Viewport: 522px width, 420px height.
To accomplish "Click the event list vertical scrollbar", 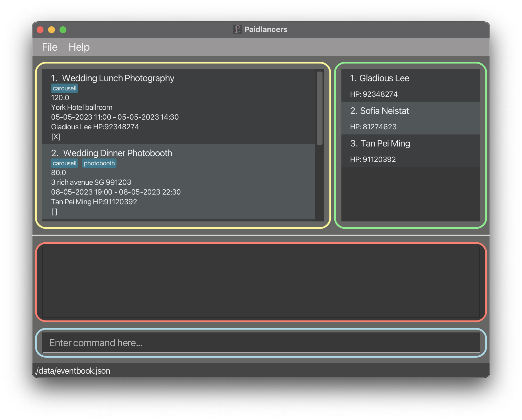I will (x=319, y=108).
